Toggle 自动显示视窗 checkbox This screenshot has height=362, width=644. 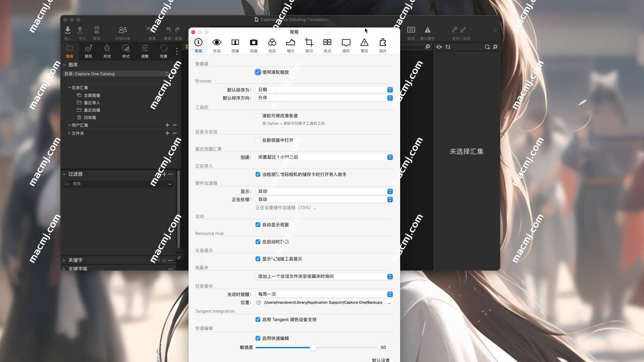click(258, 225)
